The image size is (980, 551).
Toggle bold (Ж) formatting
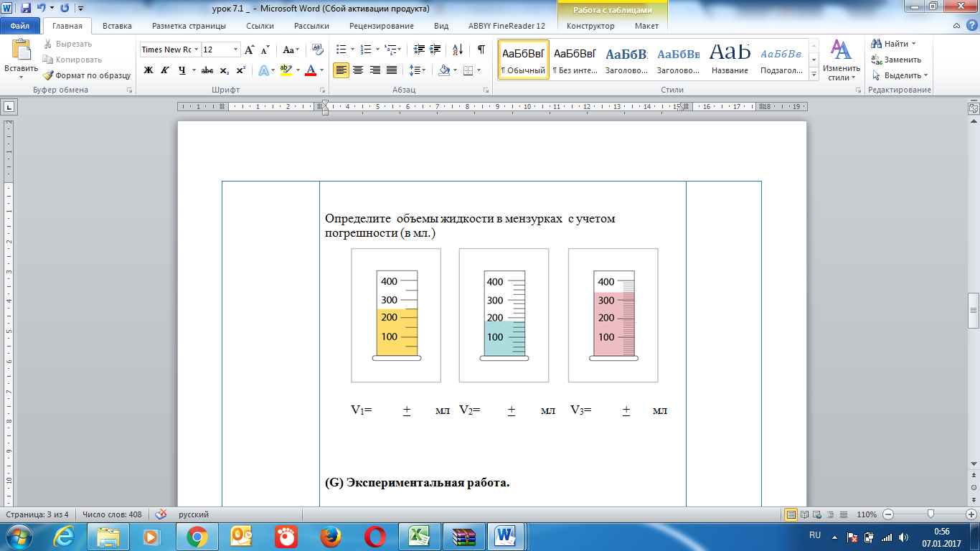point(149,70)
